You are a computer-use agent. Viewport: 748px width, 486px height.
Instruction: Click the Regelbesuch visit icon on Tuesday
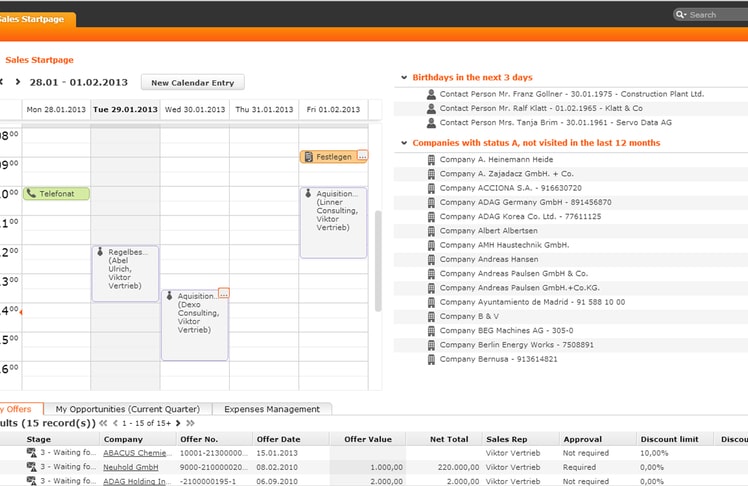click(x=100, y=253)
